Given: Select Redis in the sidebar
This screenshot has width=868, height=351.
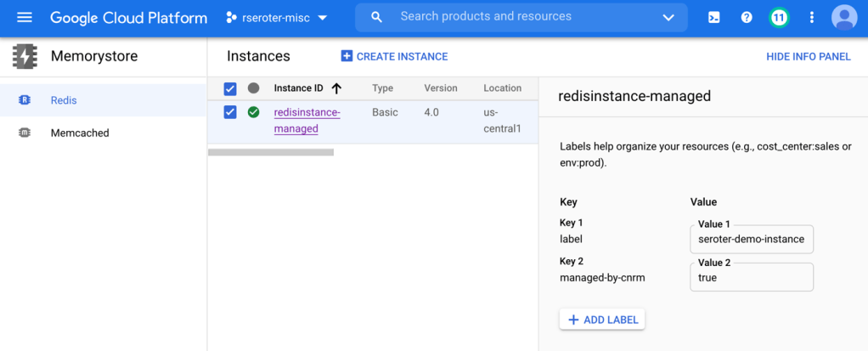Looking at the screenshot, I should click(64, 100).
